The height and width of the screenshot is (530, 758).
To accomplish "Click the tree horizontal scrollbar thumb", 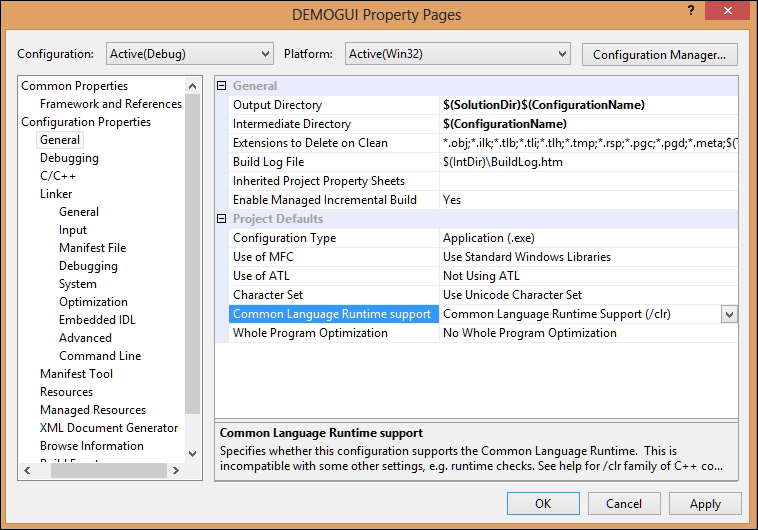I will [x=108, y=470].
